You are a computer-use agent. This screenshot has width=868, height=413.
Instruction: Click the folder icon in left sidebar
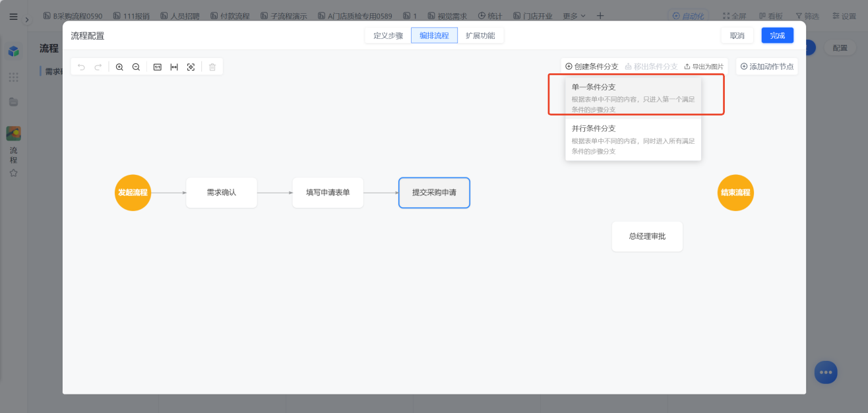coord(13,102)
